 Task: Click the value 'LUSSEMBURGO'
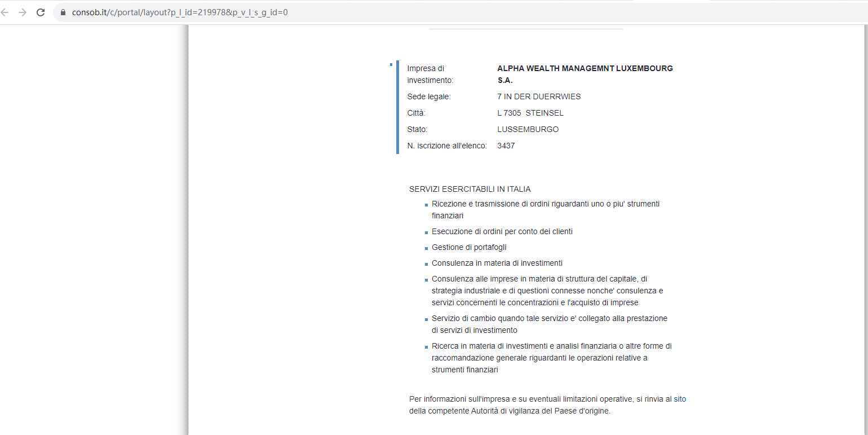528,129
